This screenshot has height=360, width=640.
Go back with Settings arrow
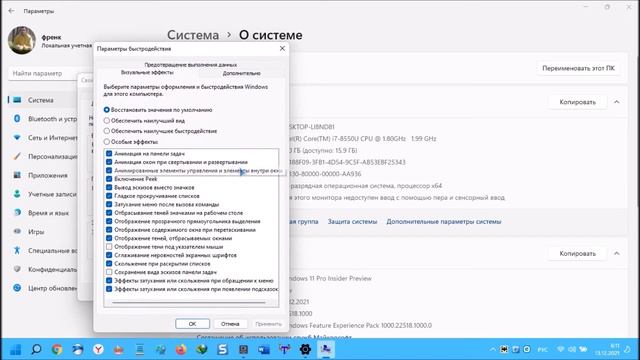pos(11,11)
